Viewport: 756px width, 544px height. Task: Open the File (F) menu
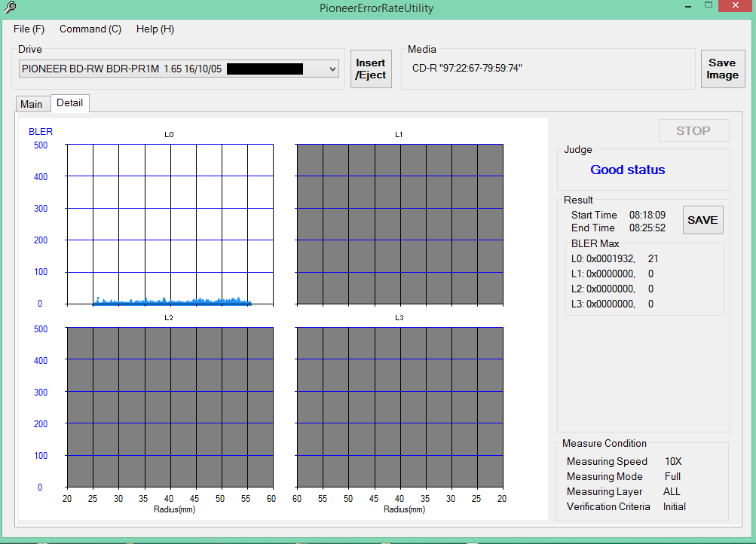[29, 29]
